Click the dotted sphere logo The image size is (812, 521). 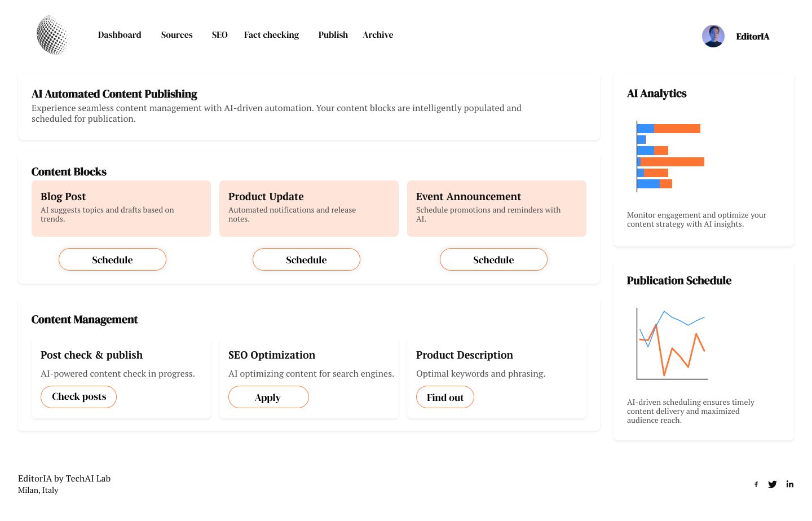coord(52,35)
